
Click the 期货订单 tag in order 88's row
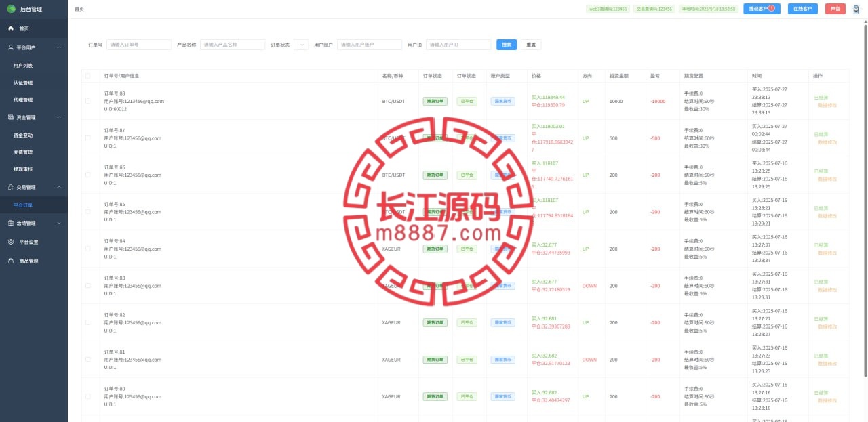pos(435,101)
